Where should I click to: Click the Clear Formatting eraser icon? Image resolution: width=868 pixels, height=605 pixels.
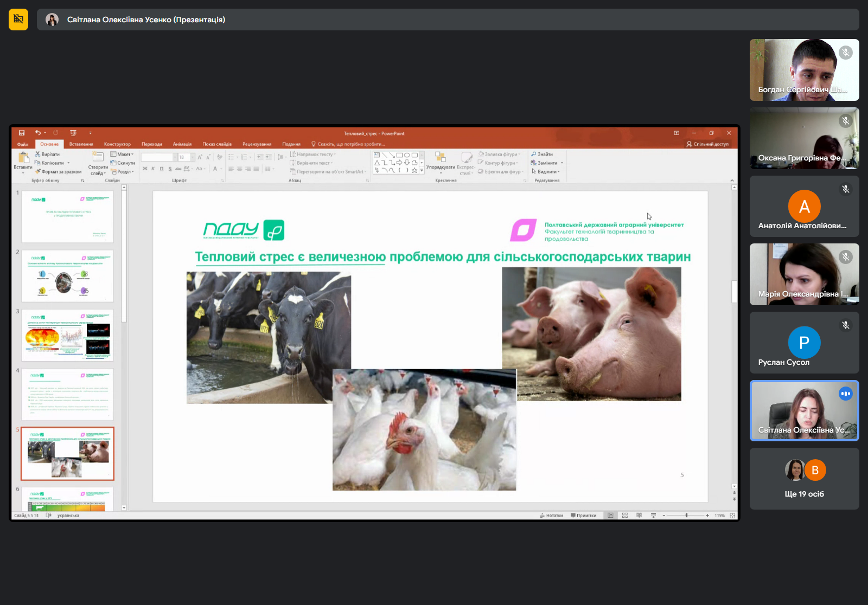point(220,157)
